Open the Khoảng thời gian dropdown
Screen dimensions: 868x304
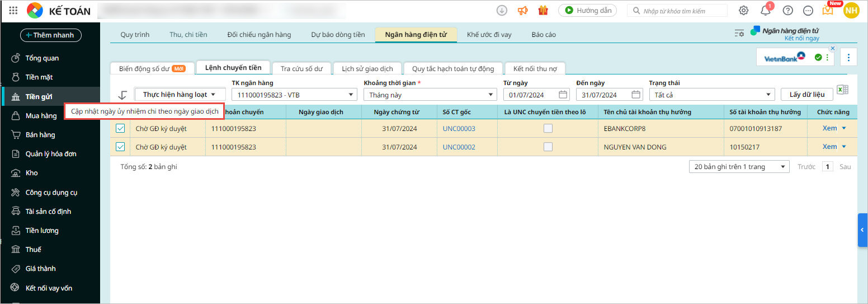(x=430, y=95)
